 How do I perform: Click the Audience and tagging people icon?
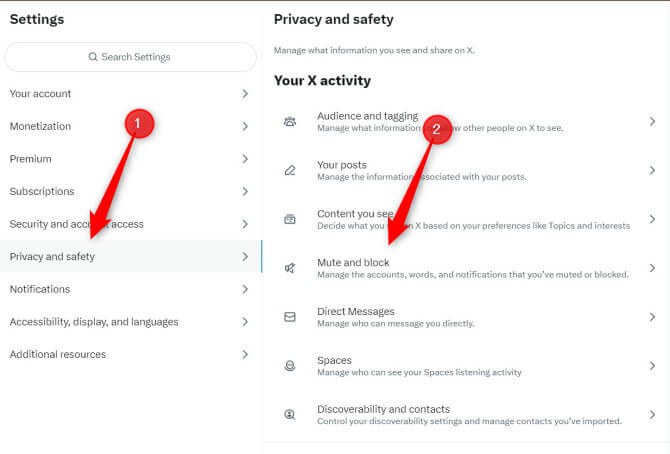[290, 122]
